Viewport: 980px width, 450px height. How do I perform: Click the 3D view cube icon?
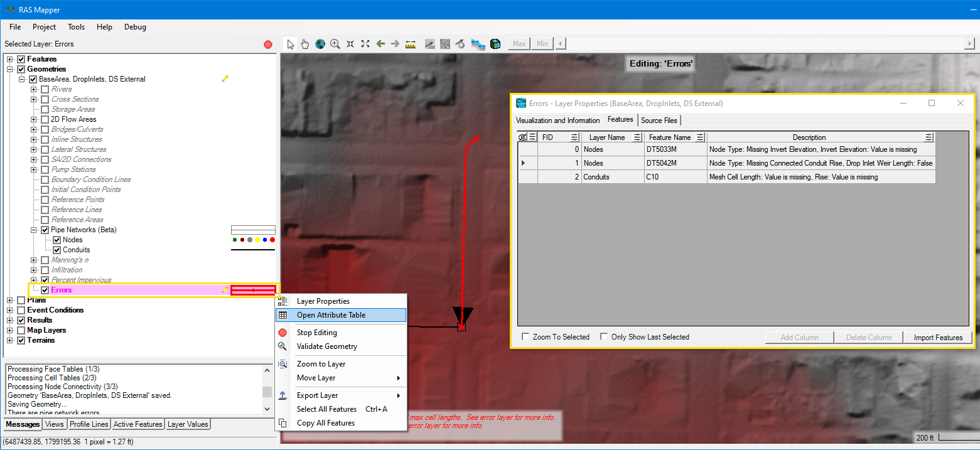pos(495,44)
